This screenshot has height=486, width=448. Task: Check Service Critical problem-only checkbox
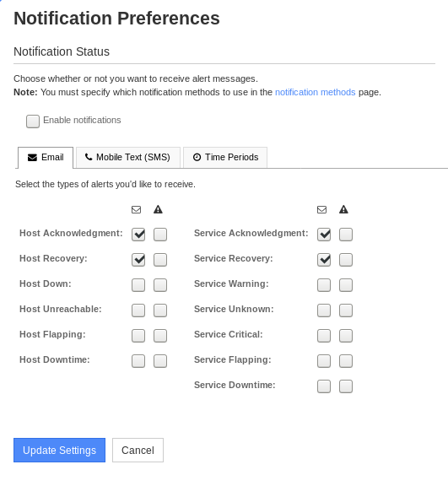tap(346, 336)
